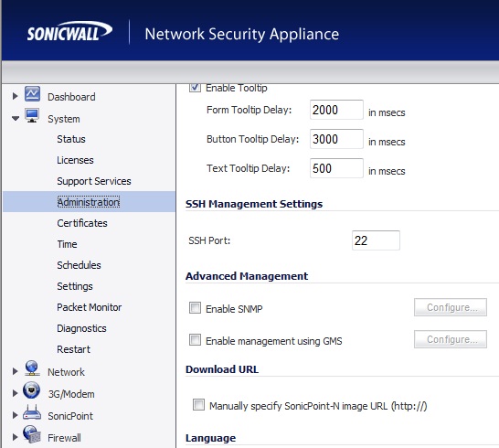Expand the Firewall tree arrow
Image resolution: width=499 pixels, height=448 pixels.
click(15, 437)
